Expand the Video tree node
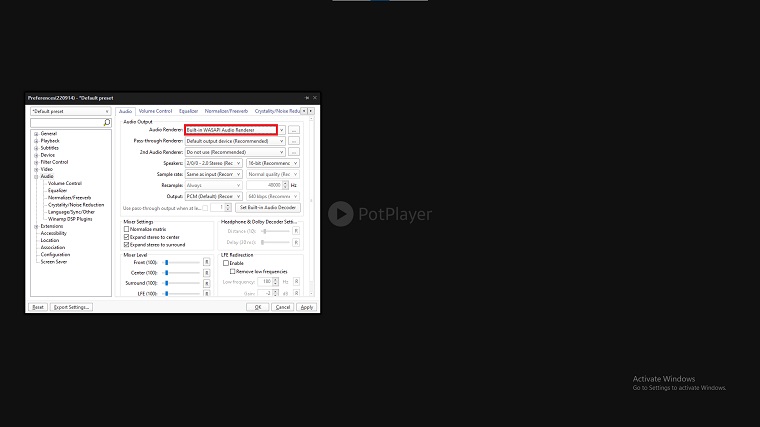Viewport: 760px width, 427px height. point(36,170)
